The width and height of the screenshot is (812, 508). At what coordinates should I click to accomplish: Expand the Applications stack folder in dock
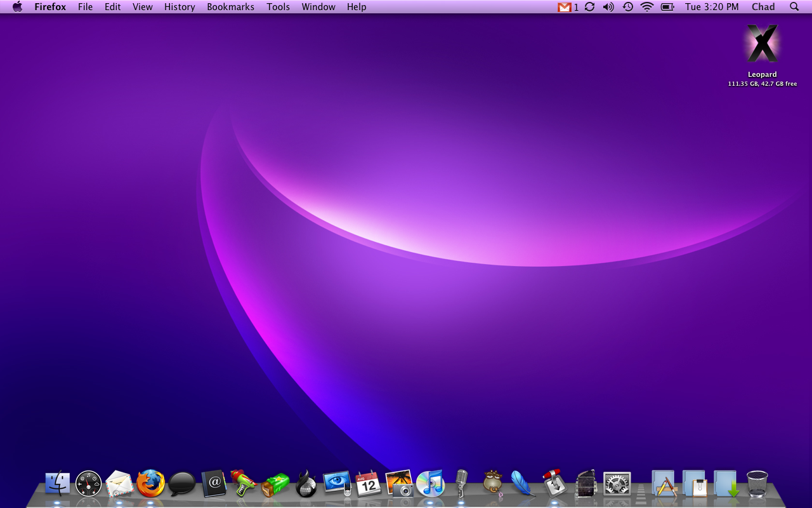pos(664,484)
